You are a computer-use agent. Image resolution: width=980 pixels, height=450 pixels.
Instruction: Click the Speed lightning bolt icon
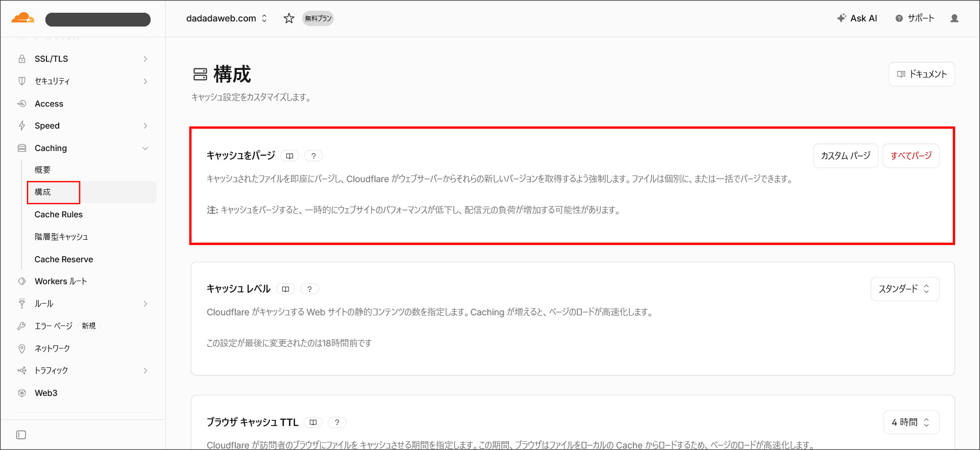click(x=22, y=126)
